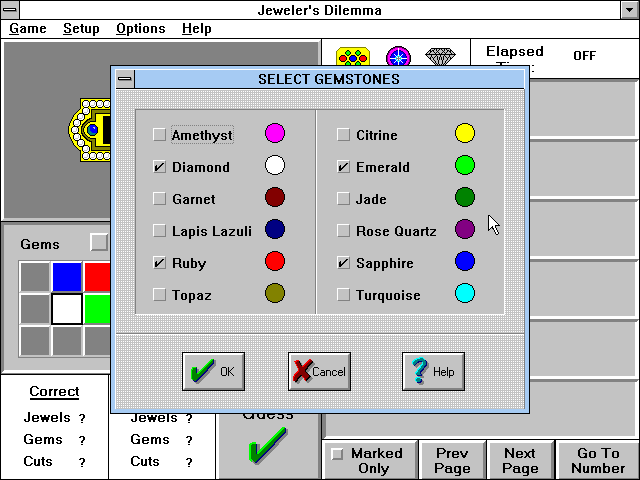Click the bright green Emerald circle
Image resolution: width=640 pixels, height=480 pixels.
click(x=465, y=165)
